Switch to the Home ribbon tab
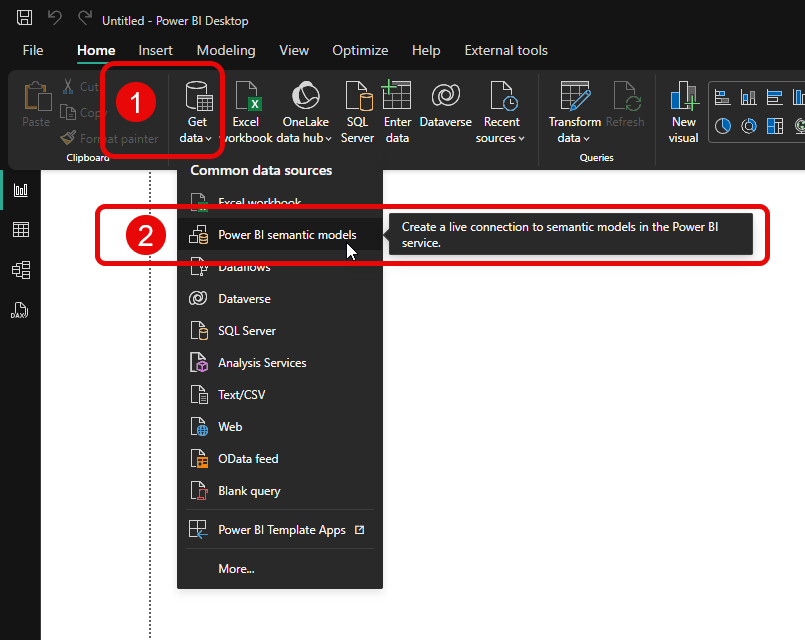This screenshot has height=640, width=805. coord(96,50)
